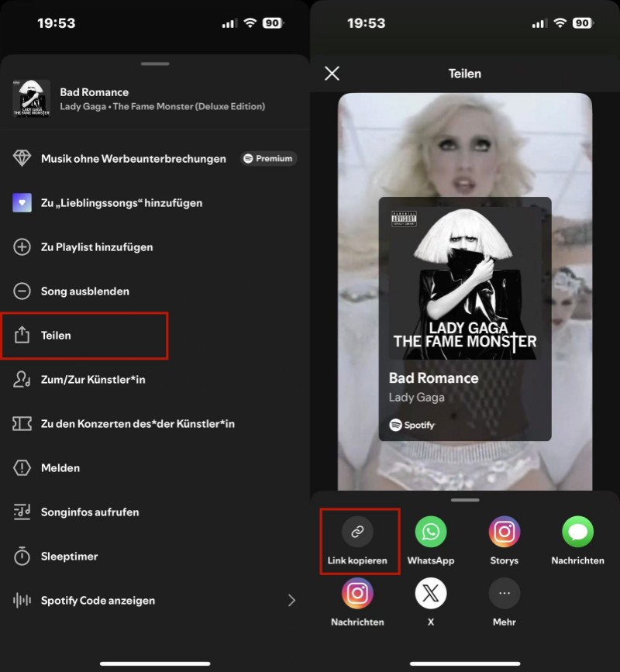Close the Teilen share screen
The image size is (620, 672).
tap(332, 74)
